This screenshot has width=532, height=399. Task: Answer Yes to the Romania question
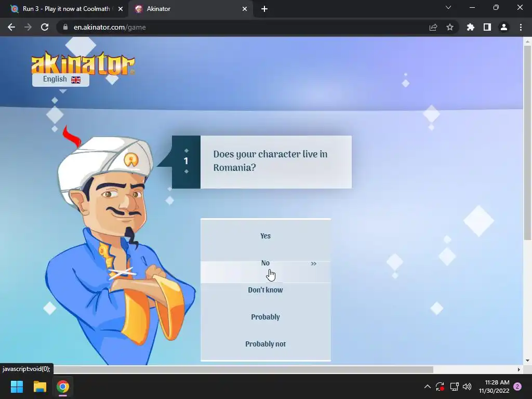pos(265,236)
